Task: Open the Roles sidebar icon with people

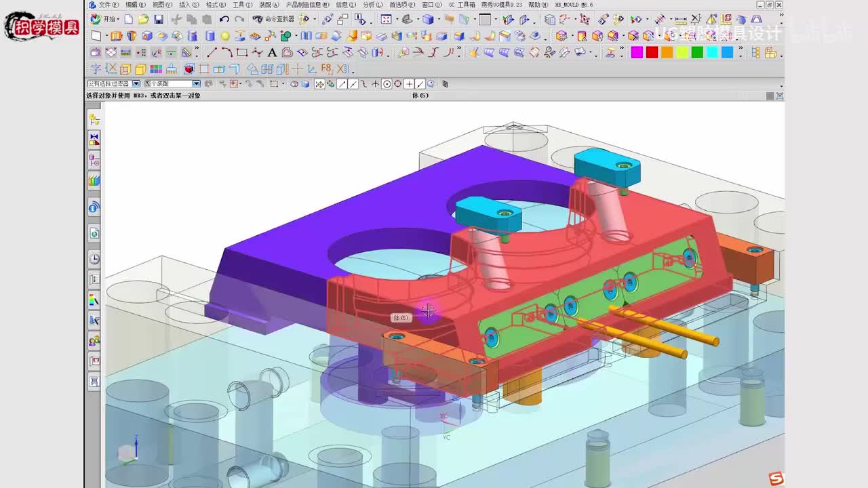Action: 94,342
